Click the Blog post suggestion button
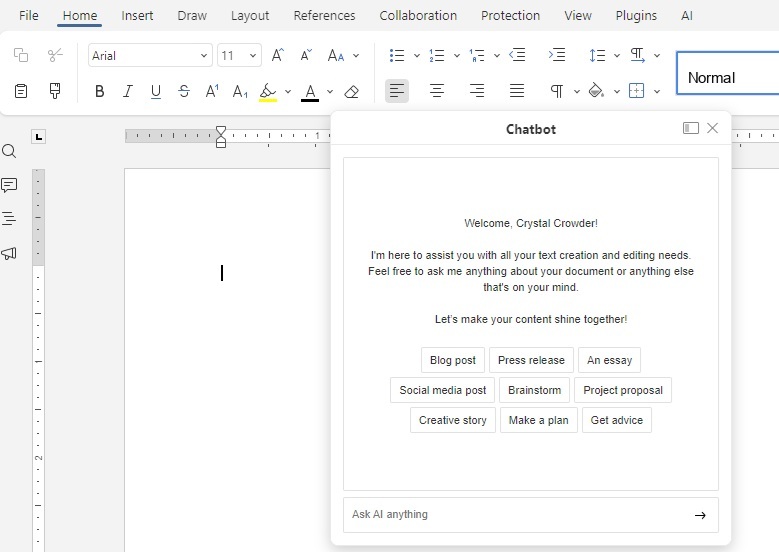Image resolution: width=779 pixels, height=552 pixels. pos(452,360)
